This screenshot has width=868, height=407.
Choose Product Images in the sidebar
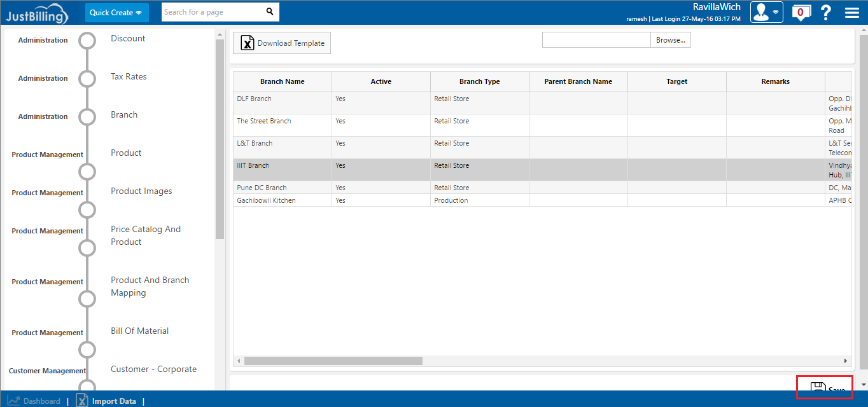click(141, 191)
